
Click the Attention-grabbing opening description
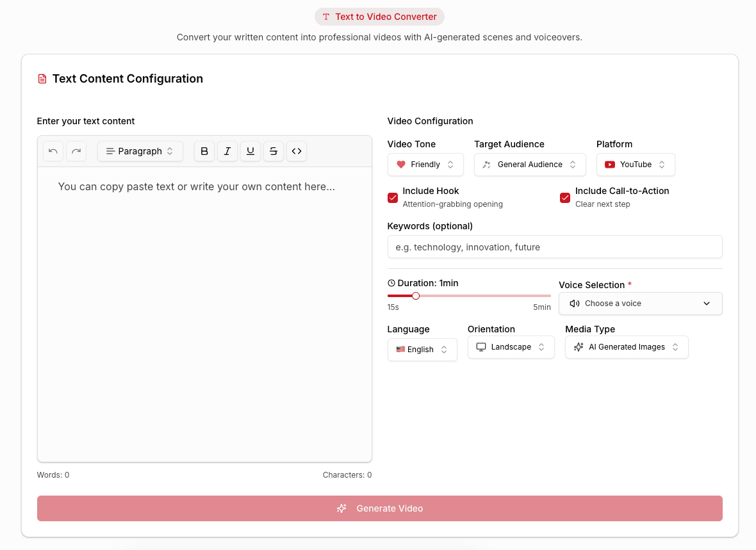(x=453, y=204)
